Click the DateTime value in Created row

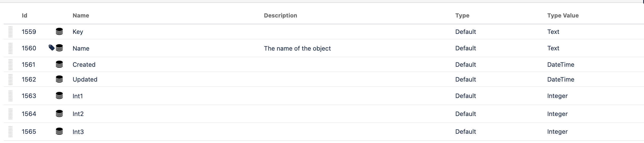[x=560, y=65]
